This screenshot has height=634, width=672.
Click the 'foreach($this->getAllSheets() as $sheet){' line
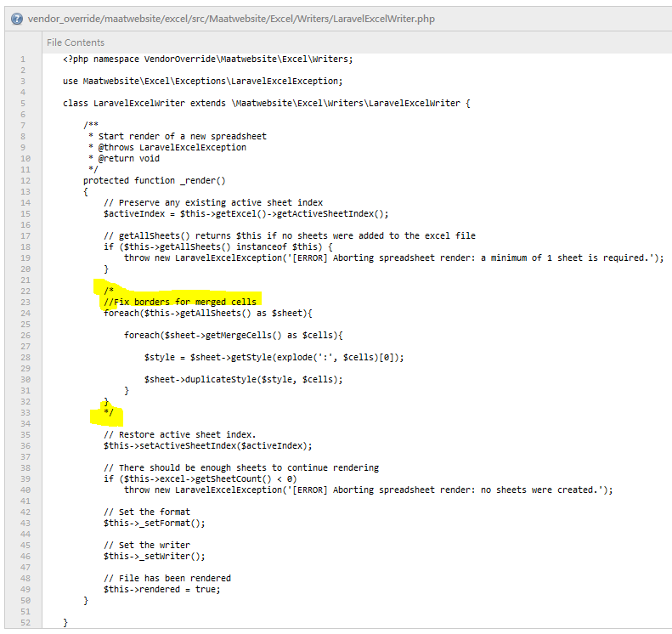click(x=208, y=314)
